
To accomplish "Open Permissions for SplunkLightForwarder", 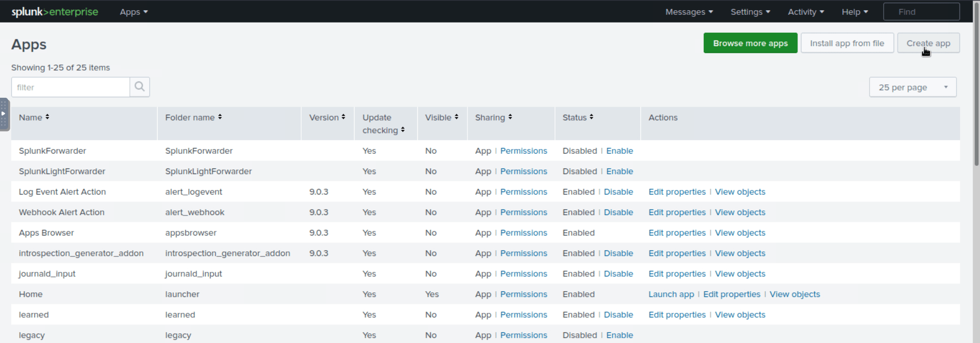I will click(x=524, y=171).
